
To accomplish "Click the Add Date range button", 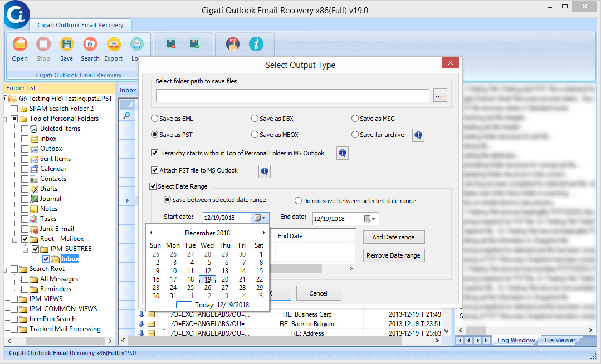I will point(394,237).
